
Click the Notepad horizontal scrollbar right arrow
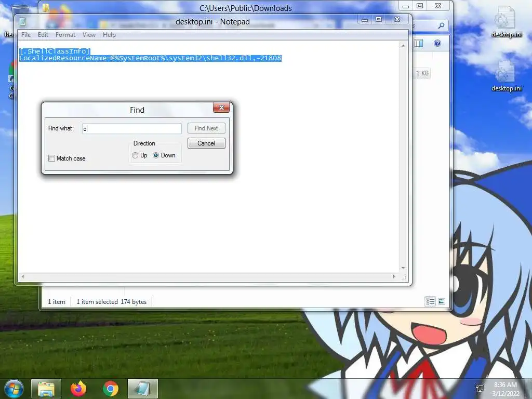pyautogui.click(x=394, y=276)
